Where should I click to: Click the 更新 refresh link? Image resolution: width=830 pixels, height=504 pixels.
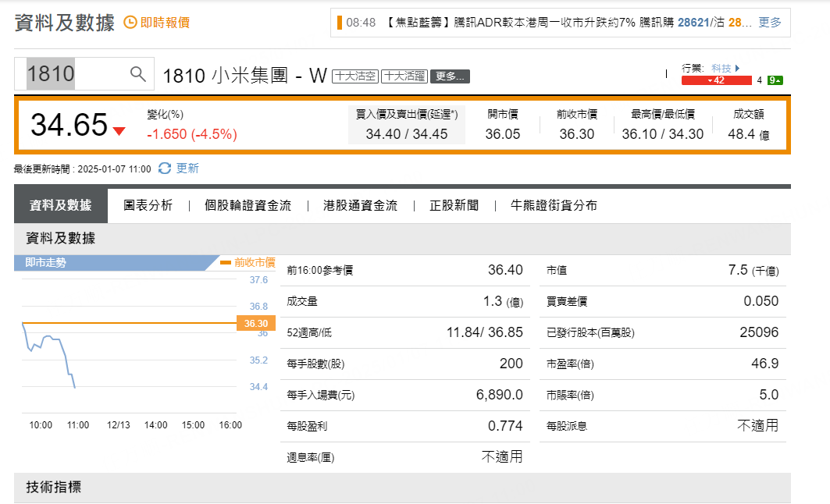coord(187,169)
